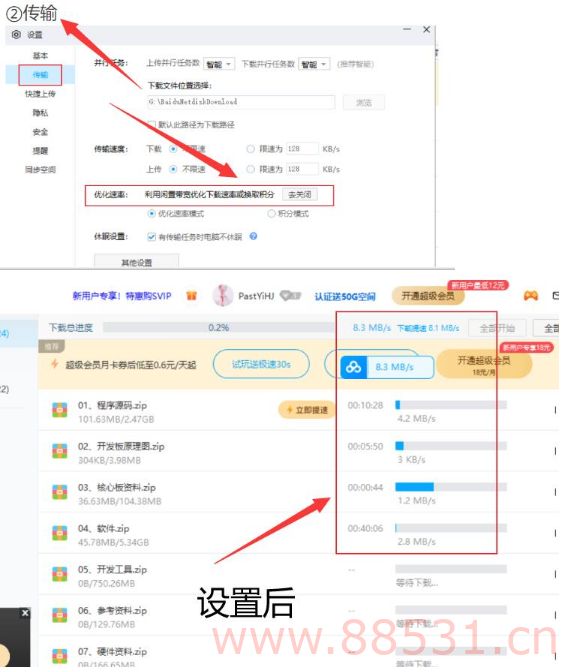Image resolution: width=565 pixels, height=670 pixels.
Task: Select 不限速 for download speed
Action: click(x=173, y=149)
